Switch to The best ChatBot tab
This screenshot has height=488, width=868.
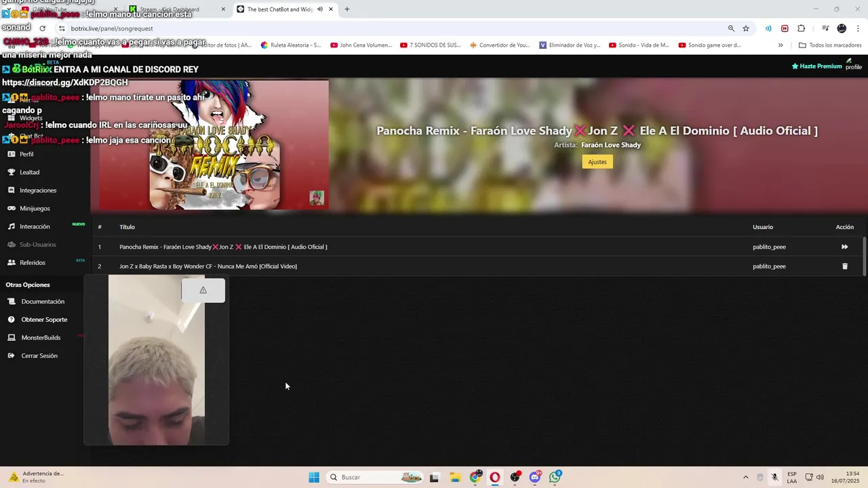pyautogui.click(x=280, y=9)
